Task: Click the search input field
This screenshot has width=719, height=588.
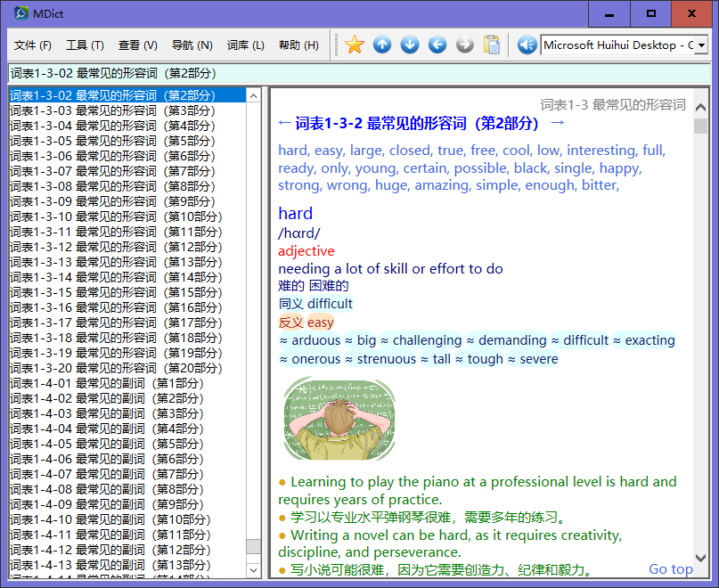Action: point(356,73)
